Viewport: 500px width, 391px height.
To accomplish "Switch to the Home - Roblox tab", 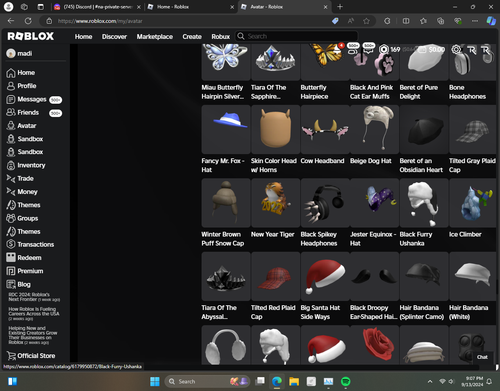I will coord(190,7).
